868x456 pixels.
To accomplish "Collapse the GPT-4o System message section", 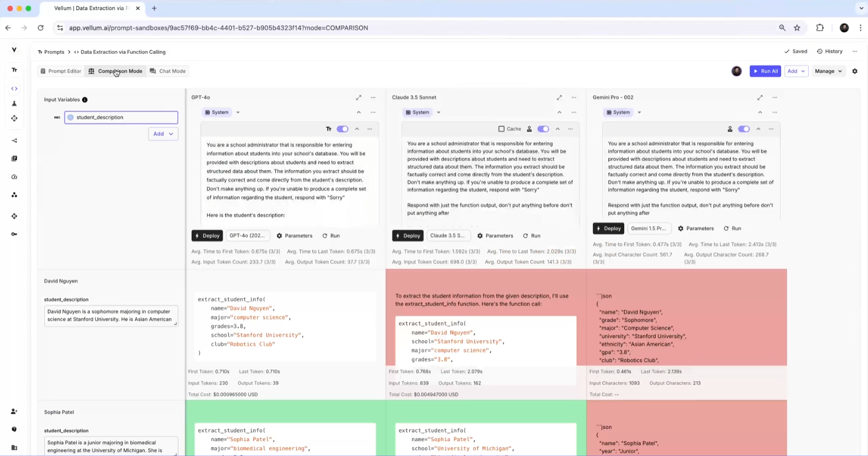I will [359, 112].
